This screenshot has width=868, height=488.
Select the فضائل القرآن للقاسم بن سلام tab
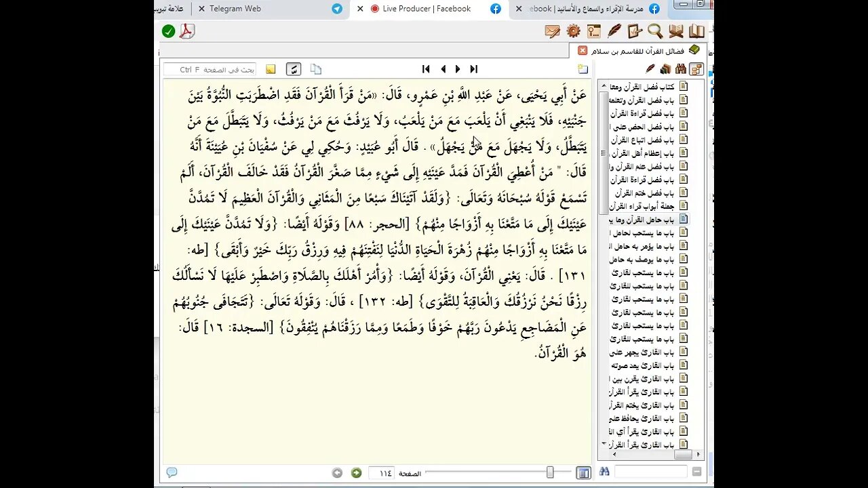(x=639, y=50)
